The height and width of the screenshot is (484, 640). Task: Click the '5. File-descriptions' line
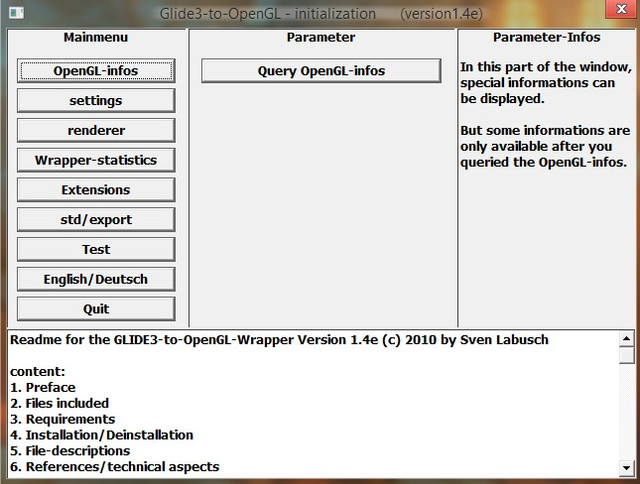[x=70, y=451]
